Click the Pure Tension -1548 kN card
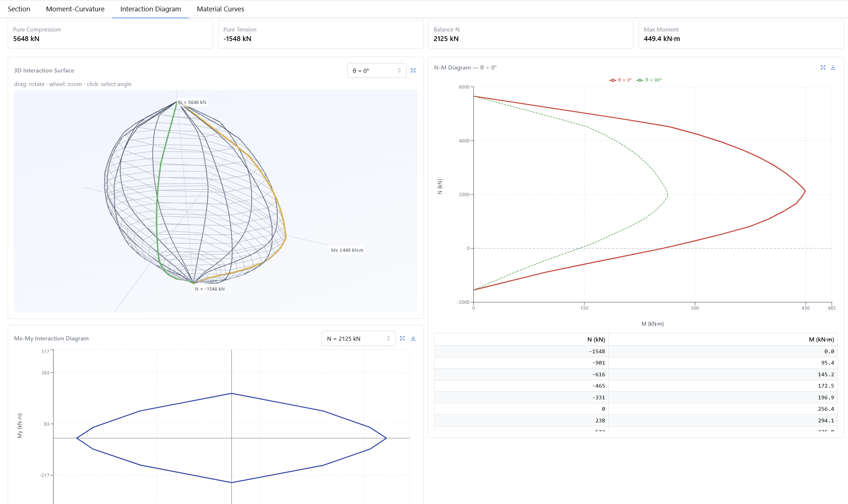The height and width of the screenshot is (504, 848). [x=321, y=34]
